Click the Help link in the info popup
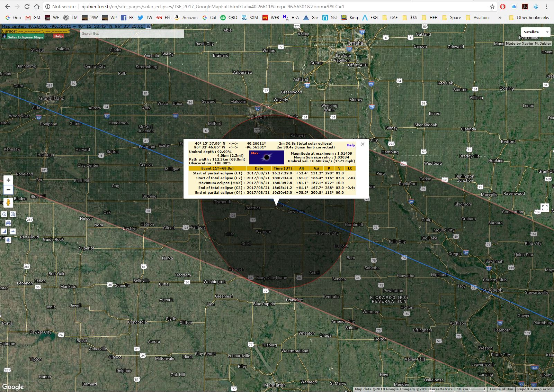 [350, 145]
